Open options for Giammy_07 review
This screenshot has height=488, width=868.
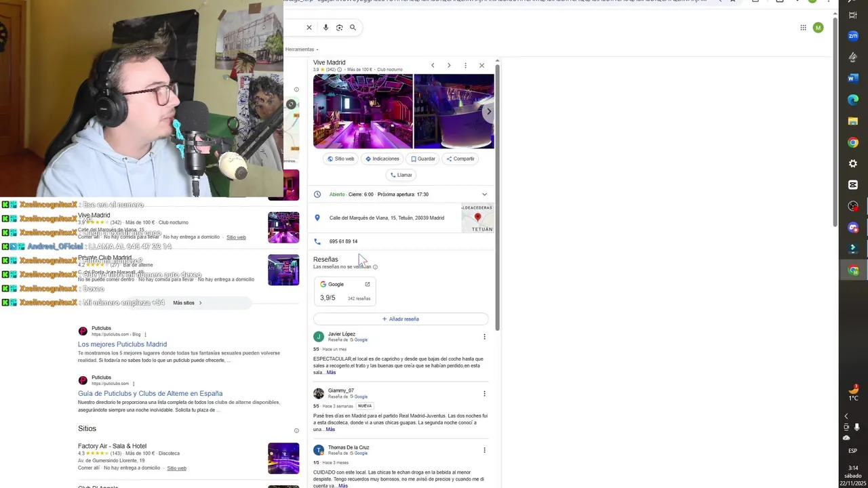(x=484, y=394)
